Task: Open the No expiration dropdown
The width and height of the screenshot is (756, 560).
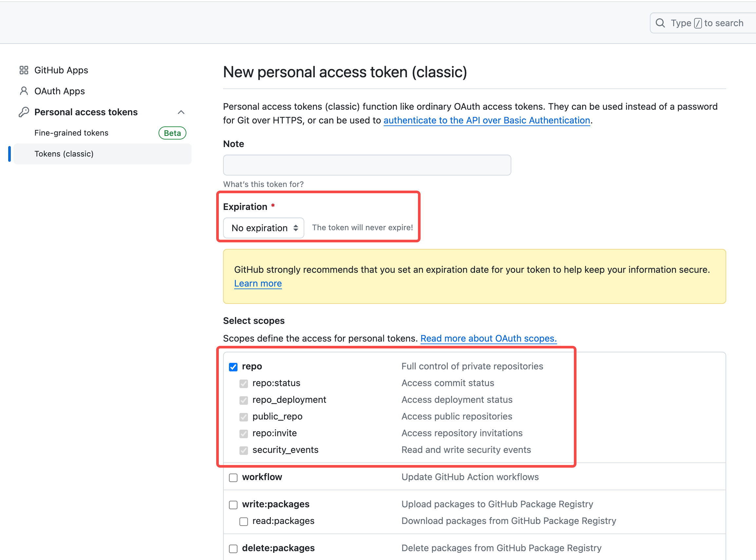Action: click(x=264, y=228)
